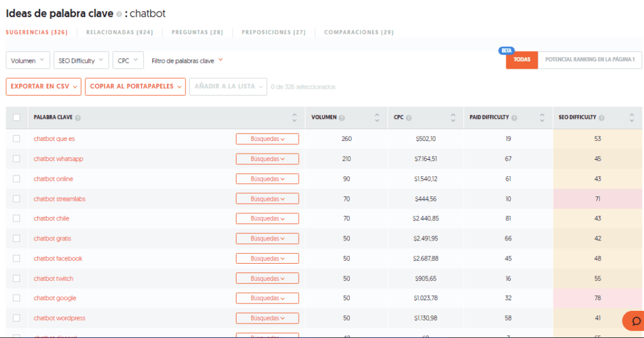Open the chat support bubble icon
This screenshot has height=338, width=644.
pyautogui.click(x=635, y=321)
